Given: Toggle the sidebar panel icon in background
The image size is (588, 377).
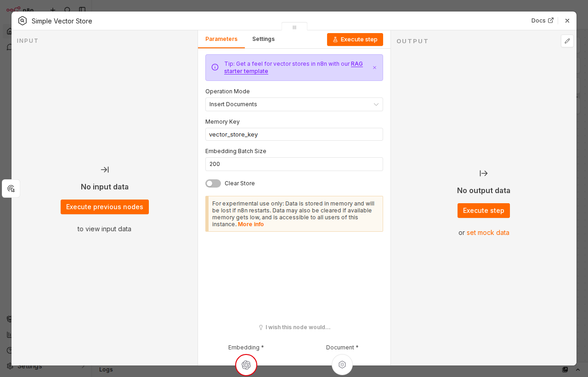Looking at the screenshot, I should coord(82,10).
